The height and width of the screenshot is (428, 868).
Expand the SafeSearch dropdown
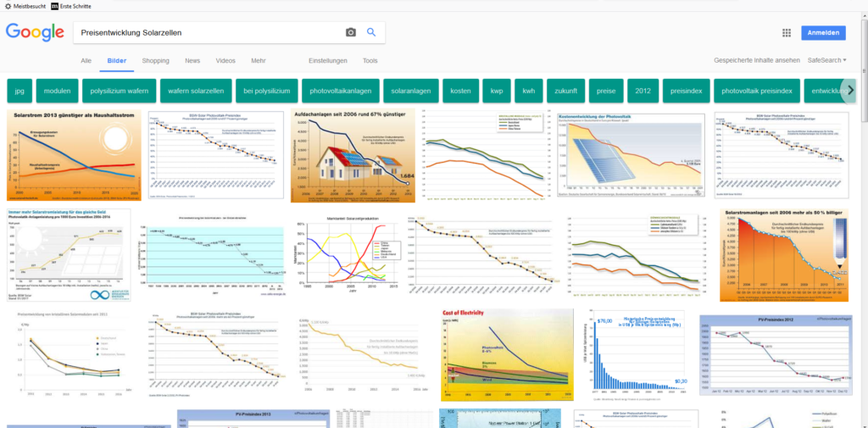pos(827,60)
